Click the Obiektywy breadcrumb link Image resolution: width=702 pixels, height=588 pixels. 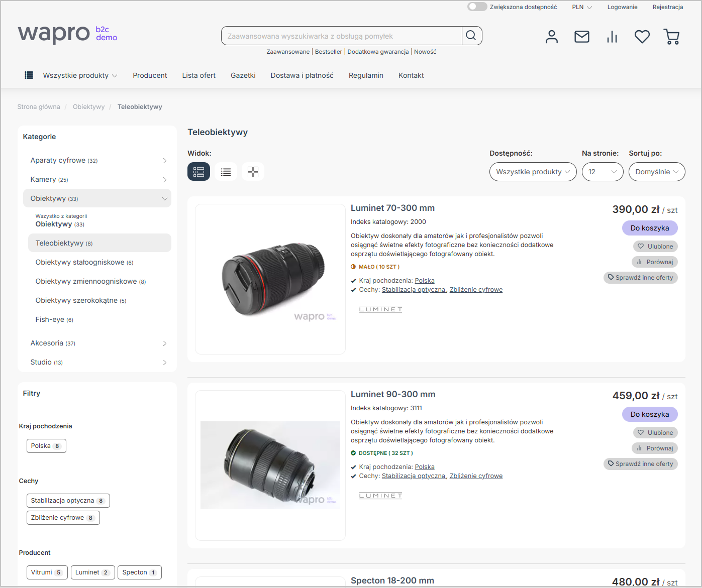[88, 107]
